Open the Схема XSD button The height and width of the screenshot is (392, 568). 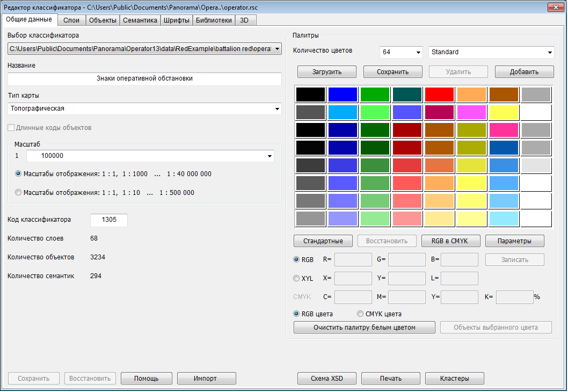[326, 378]
